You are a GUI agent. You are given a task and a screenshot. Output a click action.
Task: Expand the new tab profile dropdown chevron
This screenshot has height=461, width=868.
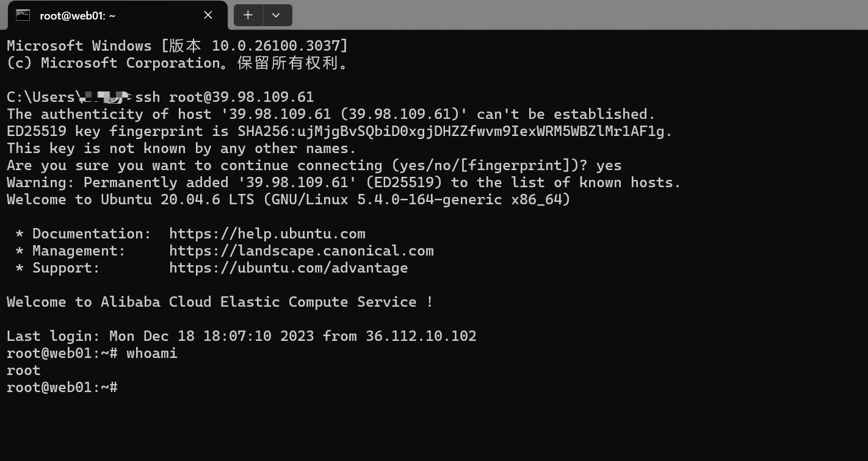pyautogui.click(x=276, y=15)
